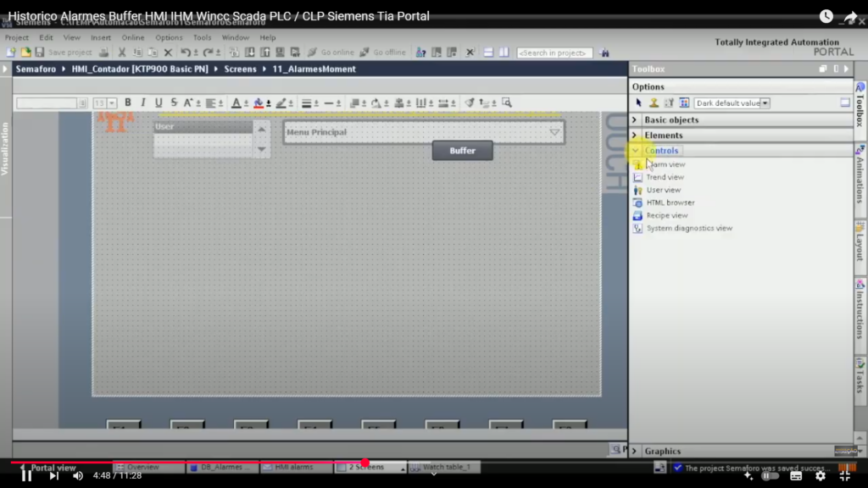Open the Menu Principal dropdown

(x=554, y=132)
